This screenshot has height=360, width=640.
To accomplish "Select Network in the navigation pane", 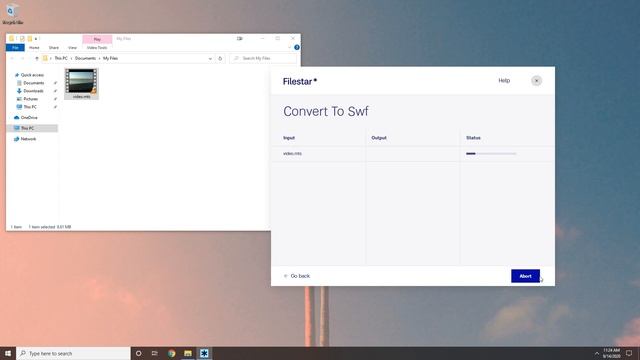I will pyautogui.click(x=28, y=139).
